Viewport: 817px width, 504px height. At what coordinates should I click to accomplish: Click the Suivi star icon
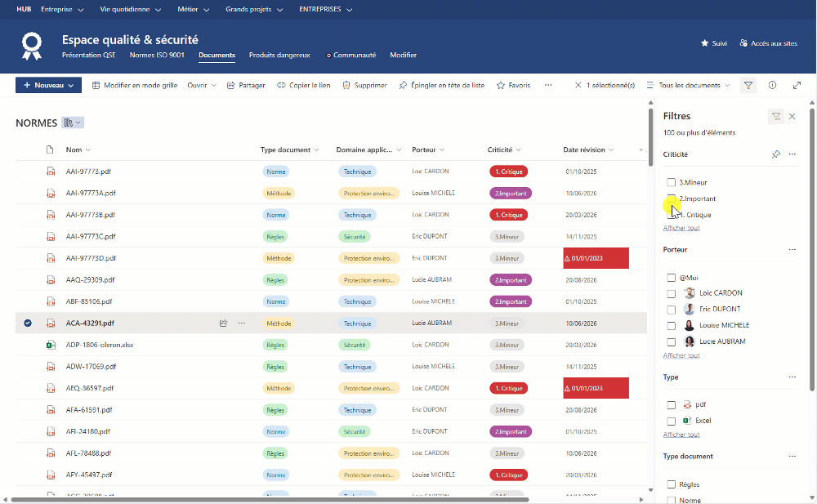pyautogui.click(x=704, y=43)
